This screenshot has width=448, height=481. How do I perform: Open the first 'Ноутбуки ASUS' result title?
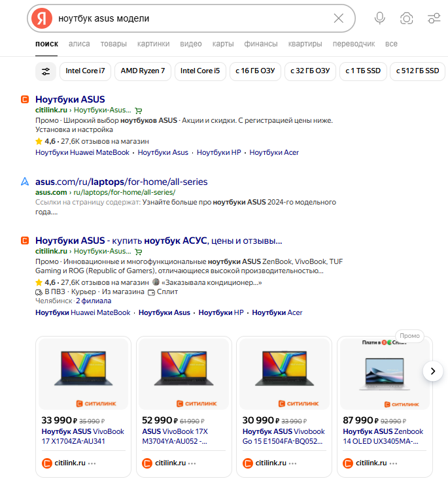(70, 99)
